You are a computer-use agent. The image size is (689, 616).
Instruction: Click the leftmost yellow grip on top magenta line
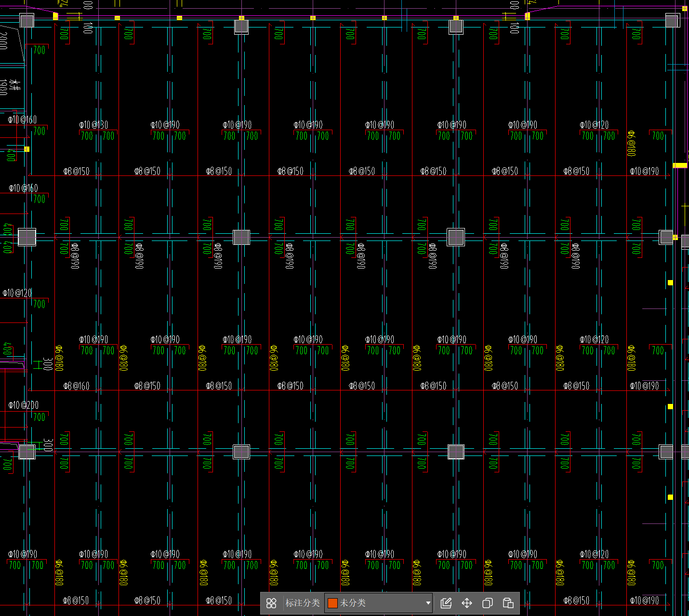pos(55,16)
